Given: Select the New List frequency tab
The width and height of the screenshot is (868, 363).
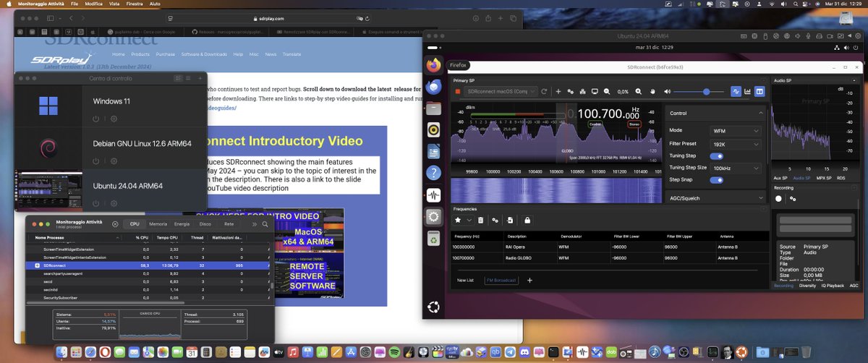Looking at the screenshot, I should [465, 280].
